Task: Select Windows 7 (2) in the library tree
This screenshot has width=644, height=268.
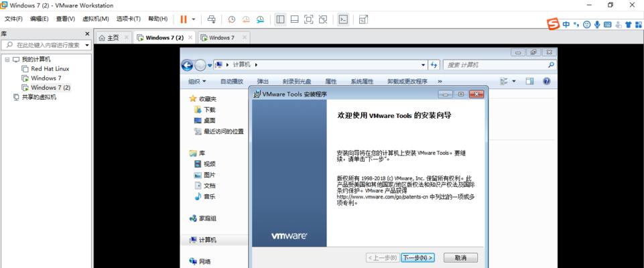Action: tap(50, 87)
